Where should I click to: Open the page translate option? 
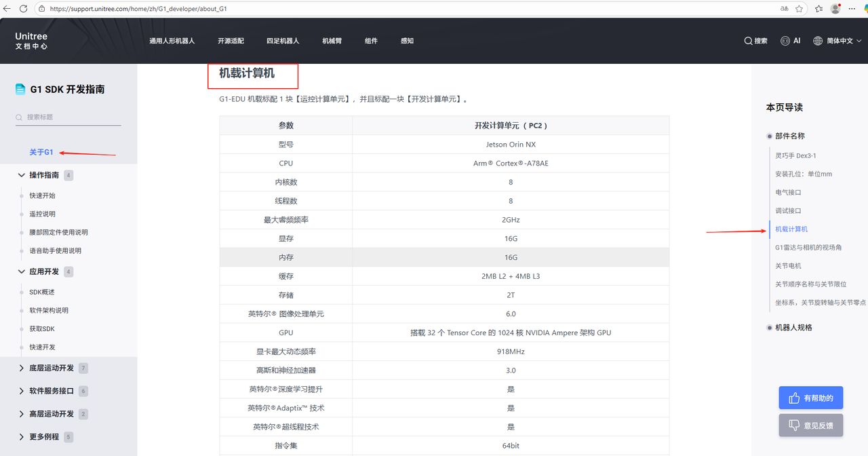click(x=784, y=9)
